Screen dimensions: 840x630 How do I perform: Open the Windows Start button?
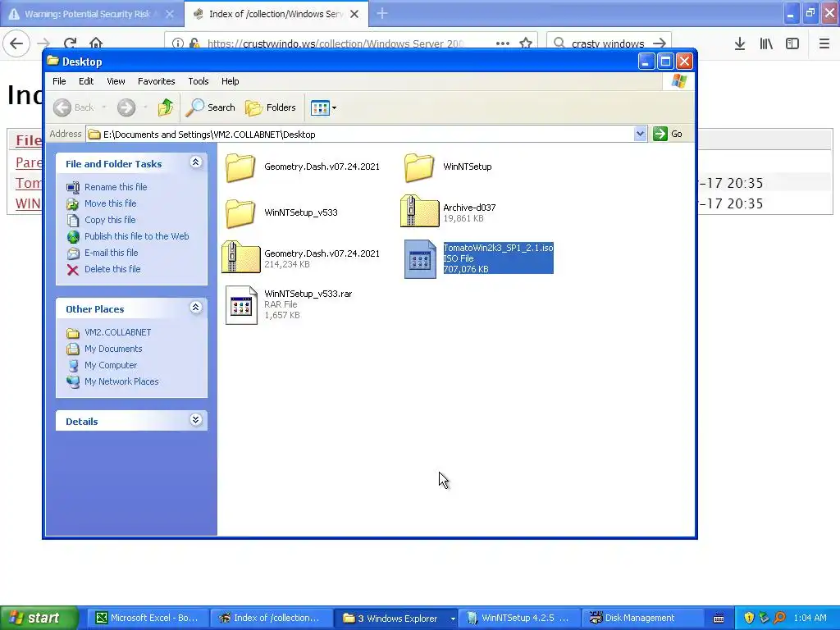(39, 619)
